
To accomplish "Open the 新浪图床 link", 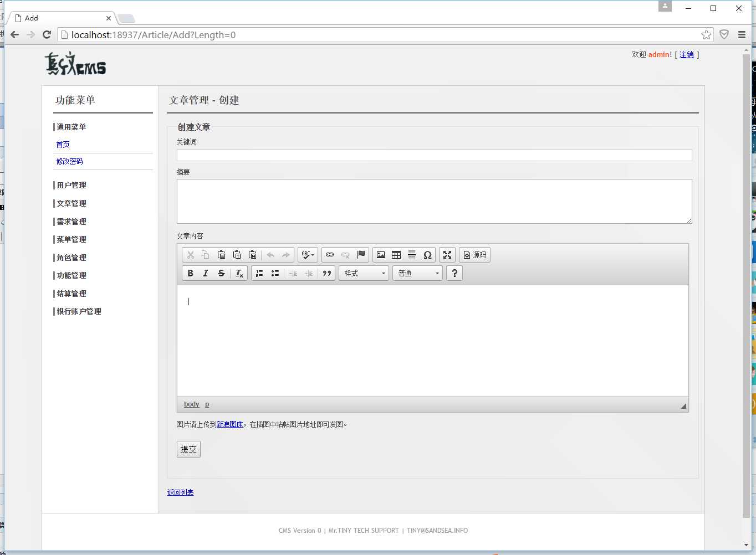I will point(230,424).
